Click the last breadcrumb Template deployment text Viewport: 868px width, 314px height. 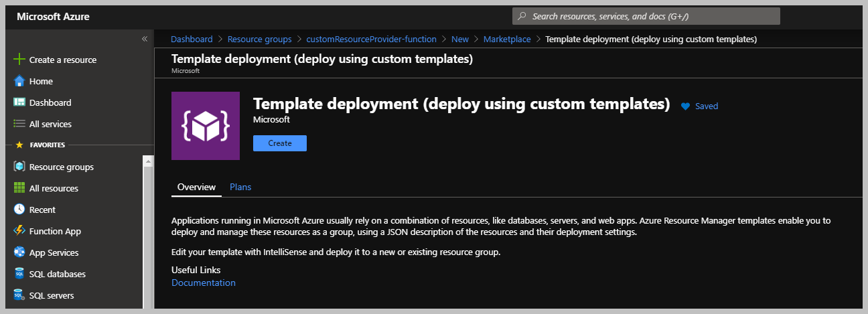[651, 40]
